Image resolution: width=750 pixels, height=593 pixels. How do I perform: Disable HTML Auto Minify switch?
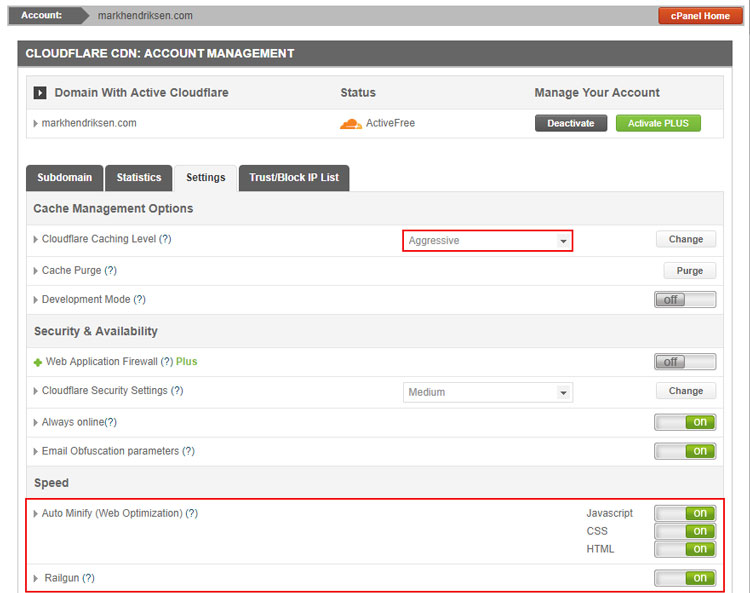685,549
